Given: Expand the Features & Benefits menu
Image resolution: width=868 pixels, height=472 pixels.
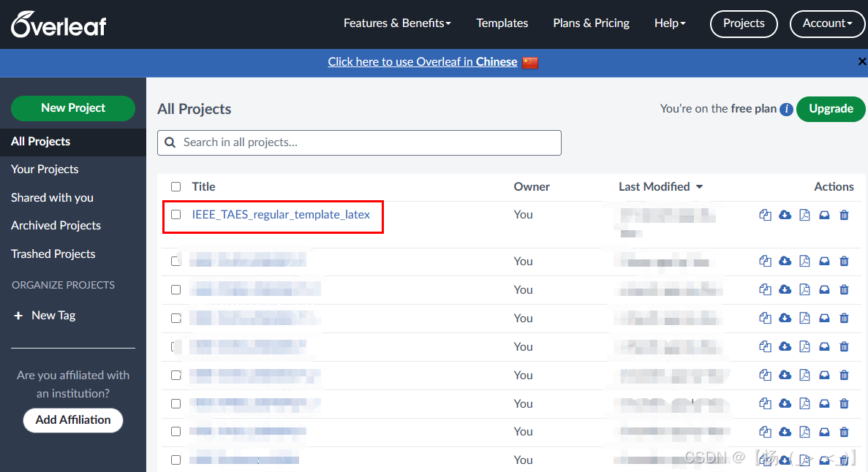Looking at the screenshot, I should click(x=397, y=23).
